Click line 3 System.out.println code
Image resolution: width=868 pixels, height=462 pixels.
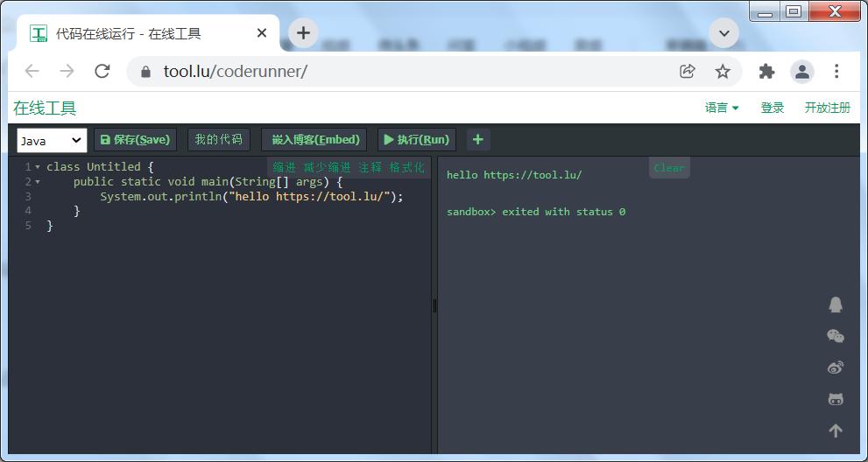[252, 196]
